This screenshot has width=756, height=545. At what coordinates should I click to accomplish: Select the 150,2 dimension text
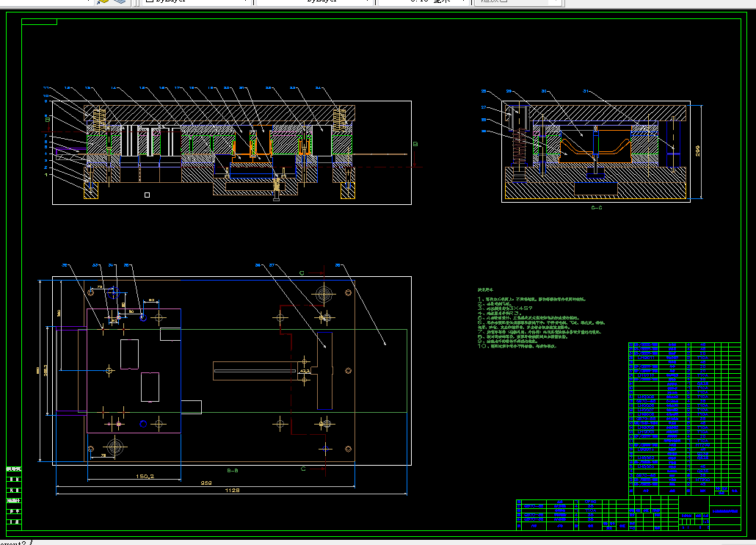tap(145, 476)
